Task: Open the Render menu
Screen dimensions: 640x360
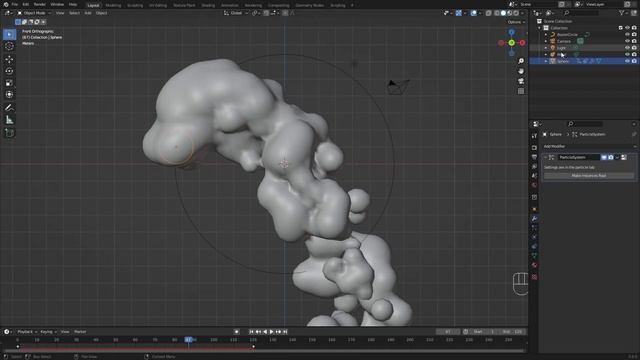Action: click(40, 4)
